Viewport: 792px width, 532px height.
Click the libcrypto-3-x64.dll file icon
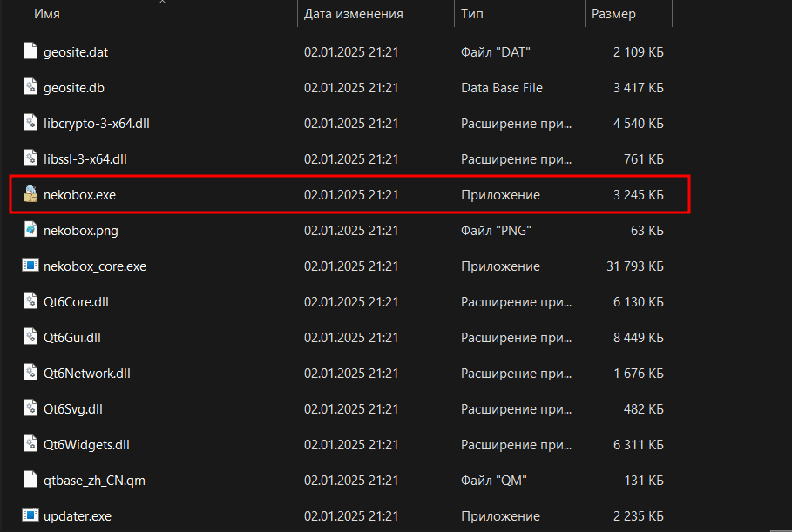[30, 124]
